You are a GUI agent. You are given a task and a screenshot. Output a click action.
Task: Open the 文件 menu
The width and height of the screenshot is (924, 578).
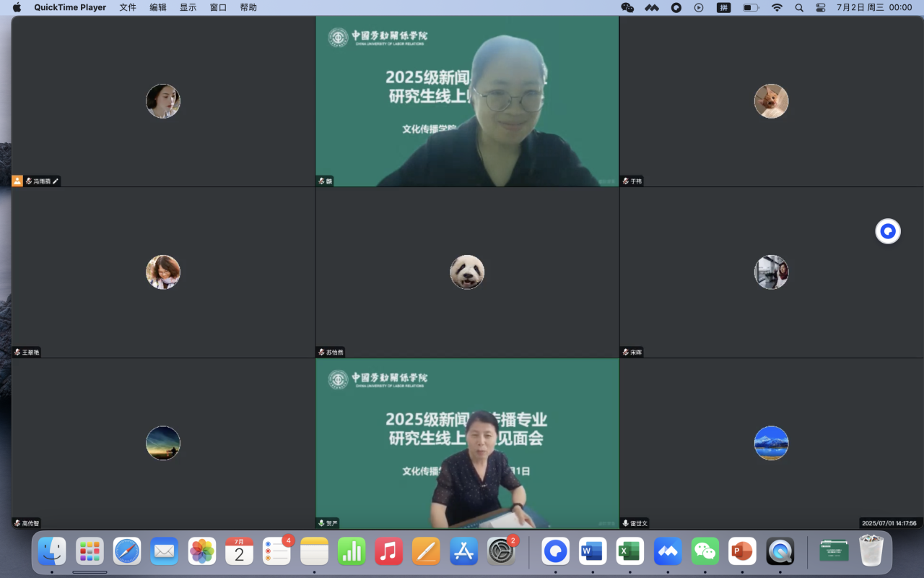coord(128,7)
